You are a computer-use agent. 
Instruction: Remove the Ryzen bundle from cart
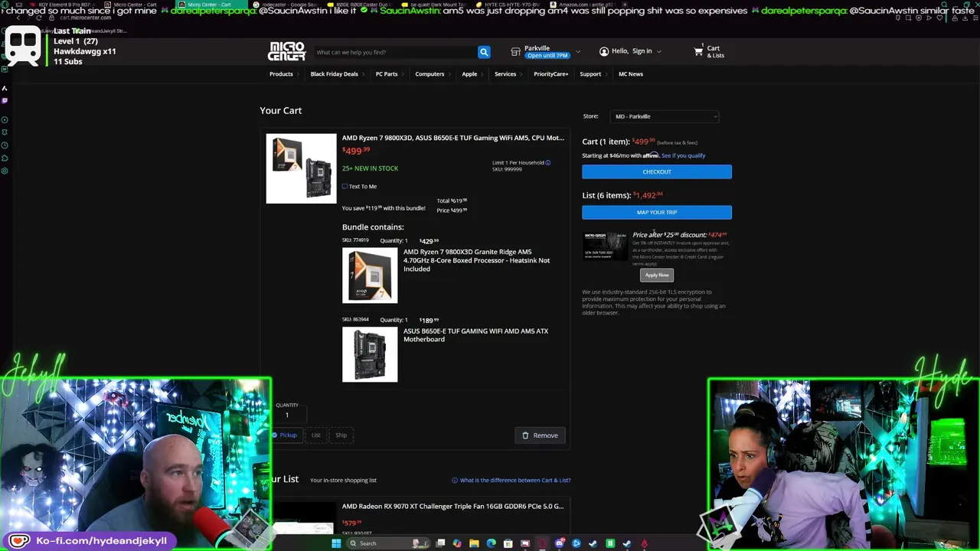click(540, 435)
